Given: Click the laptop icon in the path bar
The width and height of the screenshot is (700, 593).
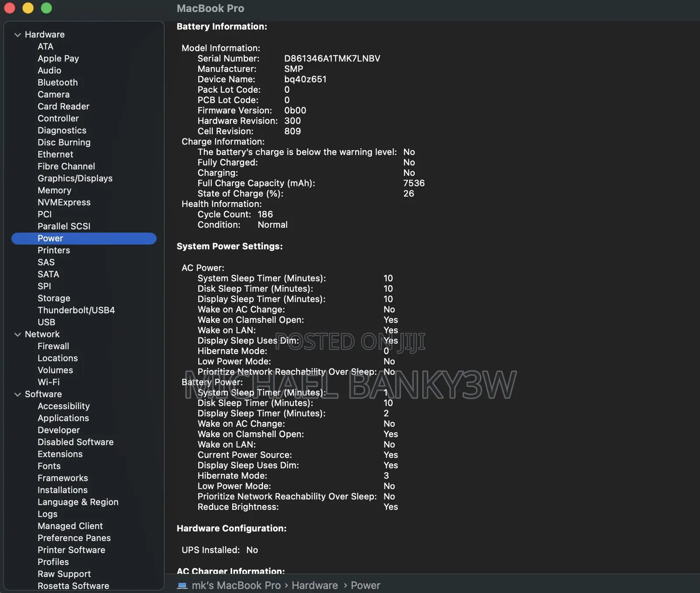Looking at the screenshot, I should tap(182, 586).
